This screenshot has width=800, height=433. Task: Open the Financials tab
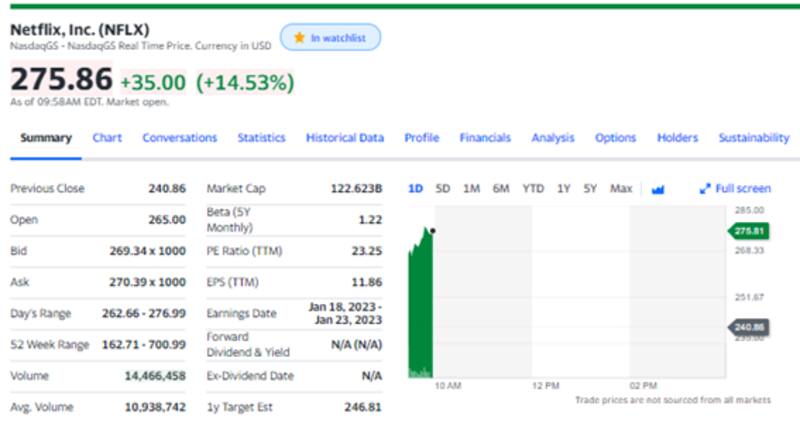coord(485,138)
